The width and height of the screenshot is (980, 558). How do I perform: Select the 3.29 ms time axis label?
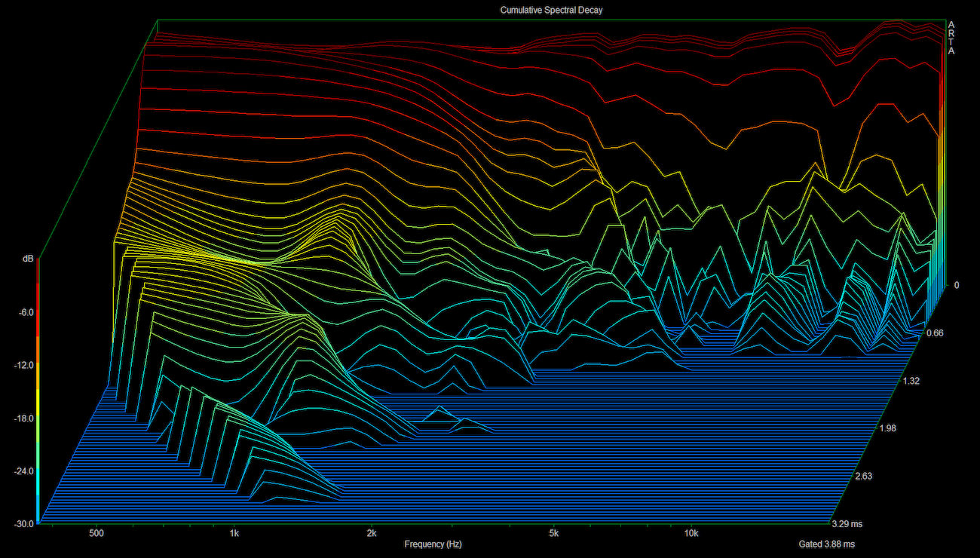point(848,524)
